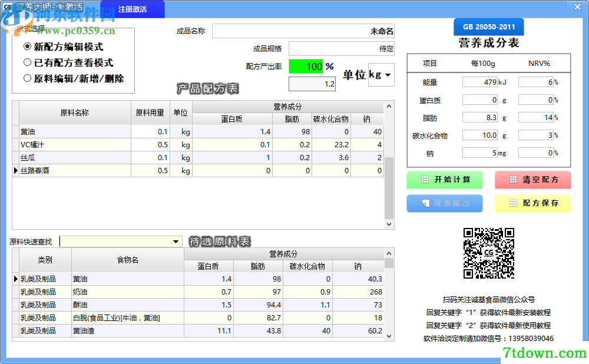Select 白脱(食品工业)[牛油，黄油] row
Viewport: 589px width, 364px height.
pos(198,318)
